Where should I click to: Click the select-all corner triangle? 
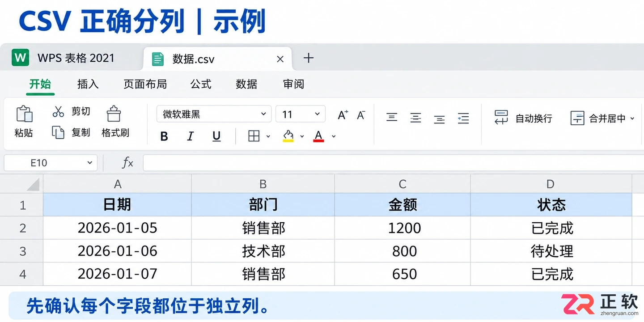pyautogui.click(x=34, y=184)
